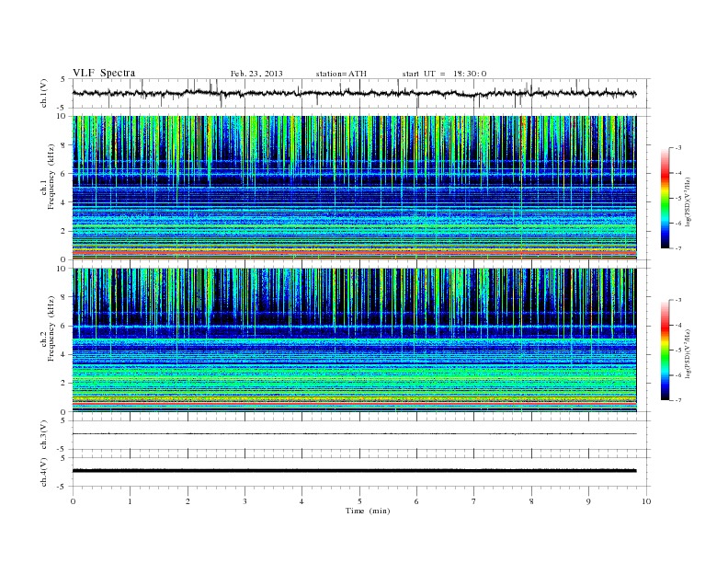
Task: Click time axis tick label "7"
Action: [x=474, y=501]
